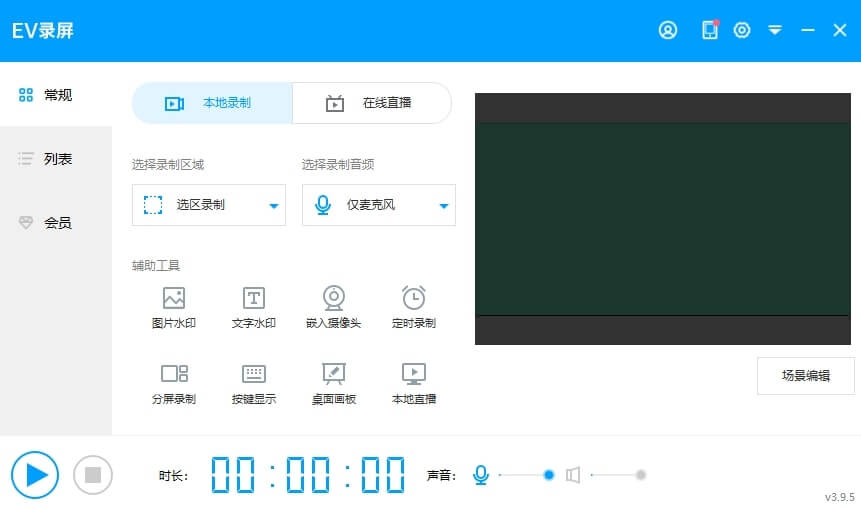This screenshot has width=861, height=509.
Task: Open the 嵌入摄像头 tool
Action: click(333, 307)
